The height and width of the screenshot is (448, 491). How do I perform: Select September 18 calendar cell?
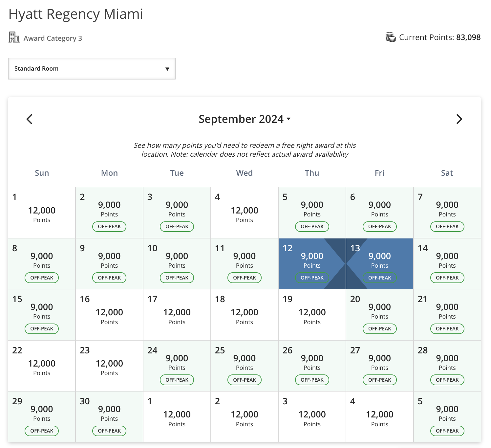coord(245,315)
